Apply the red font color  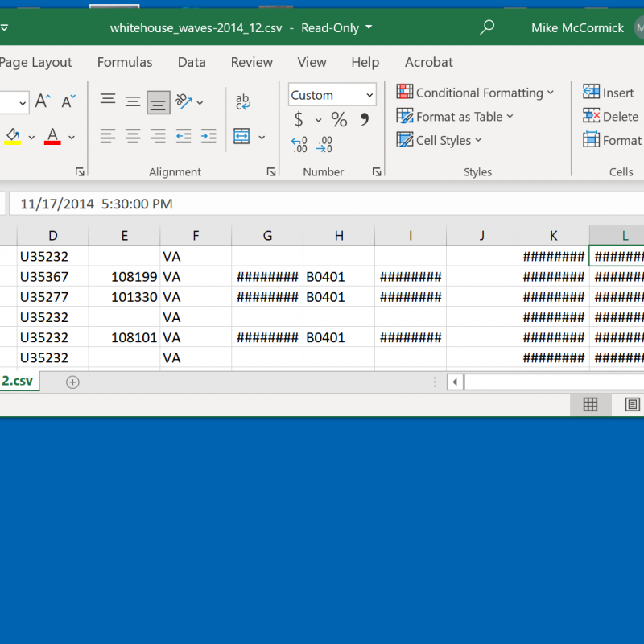[x=52, y=136]
